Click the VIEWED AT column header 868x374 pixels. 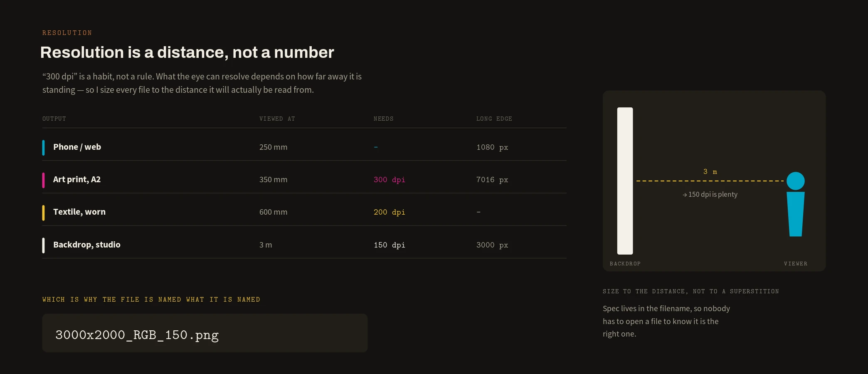click(277, 119)
